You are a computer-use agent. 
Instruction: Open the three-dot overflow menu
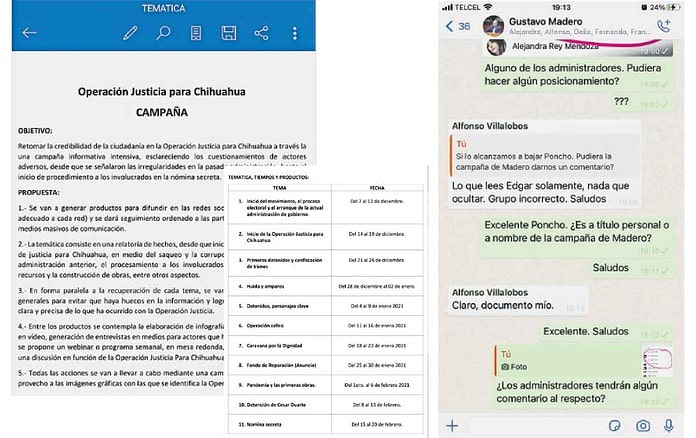point(295,33)
